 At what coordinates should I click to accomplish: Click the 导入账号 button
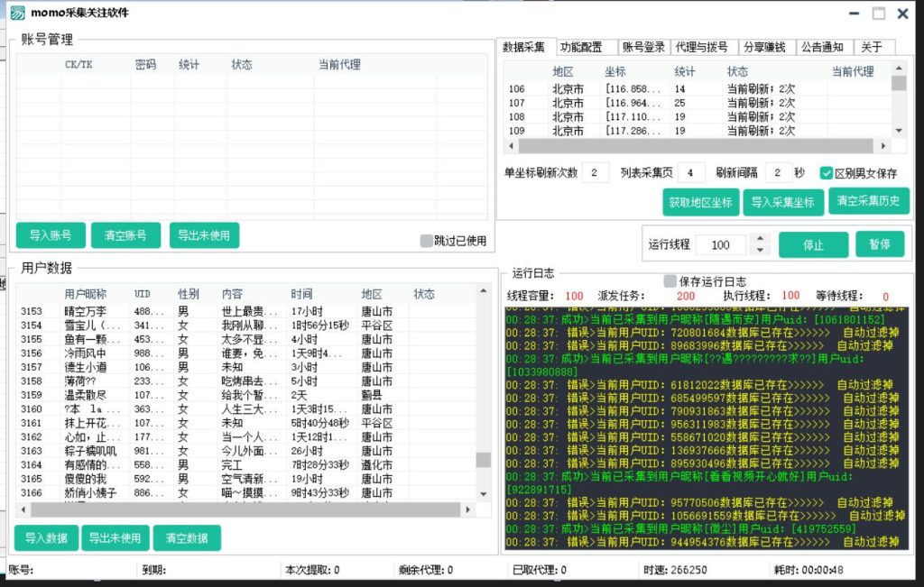pyautogui.click(x=51, y=235)
